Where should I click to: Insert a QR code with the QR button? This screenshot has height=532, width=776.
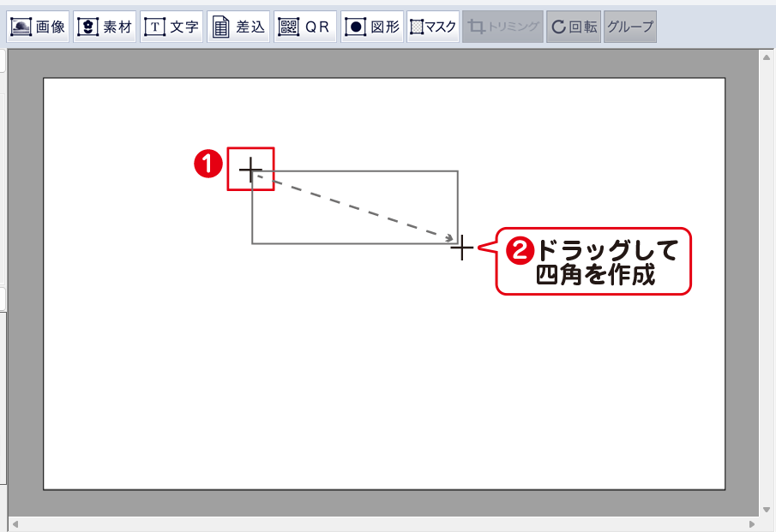point(304,27)
